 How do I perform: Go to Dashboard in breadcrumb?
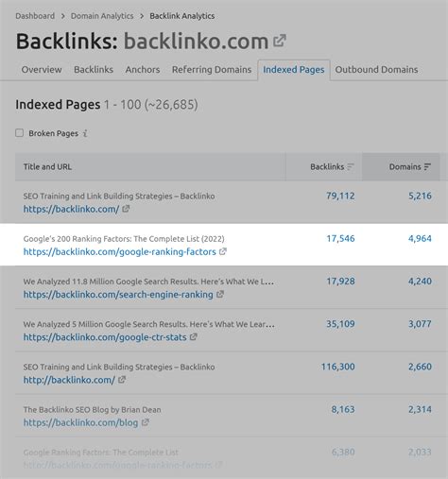point(35,16)
